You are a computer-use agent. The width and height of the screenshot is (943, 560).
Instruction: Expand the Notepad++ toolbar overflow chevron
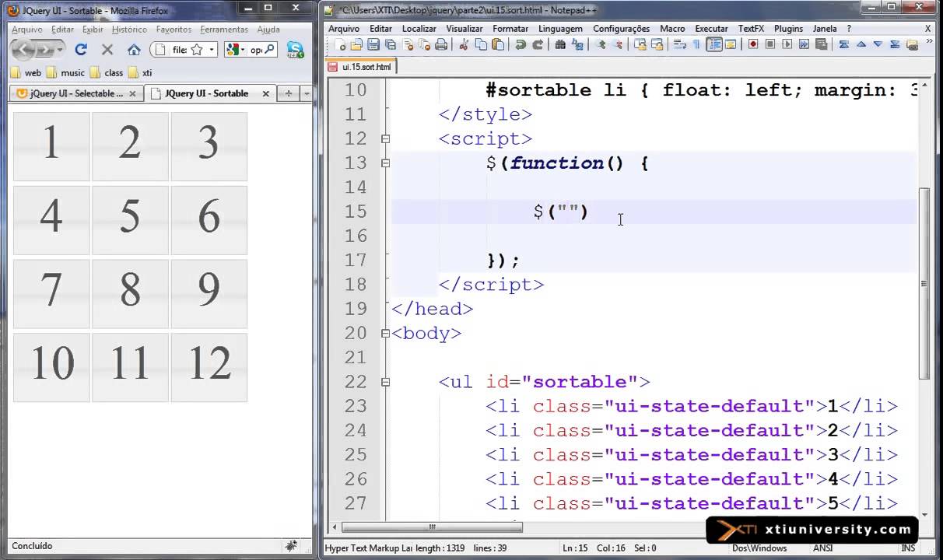[x=929, y=41]
